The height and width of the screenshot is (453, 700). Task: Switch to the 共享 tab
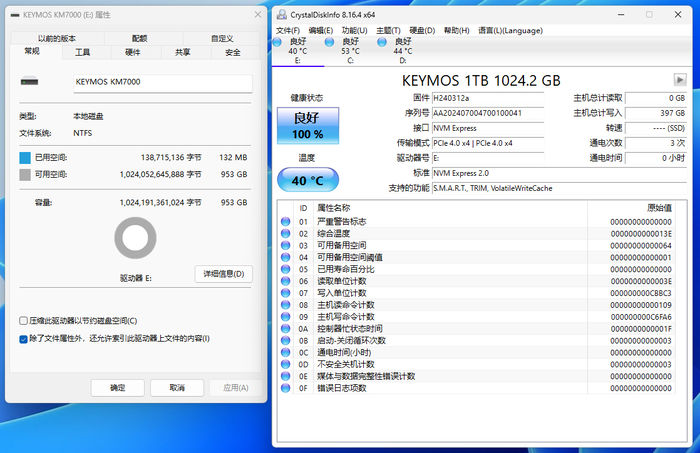coord(183,52)
